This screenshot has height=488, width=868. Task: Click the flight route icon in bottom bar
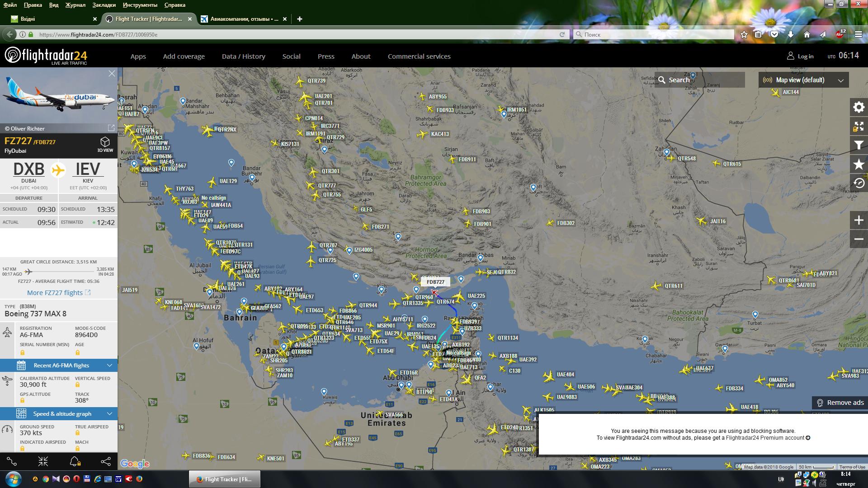(x=12, y=461)
